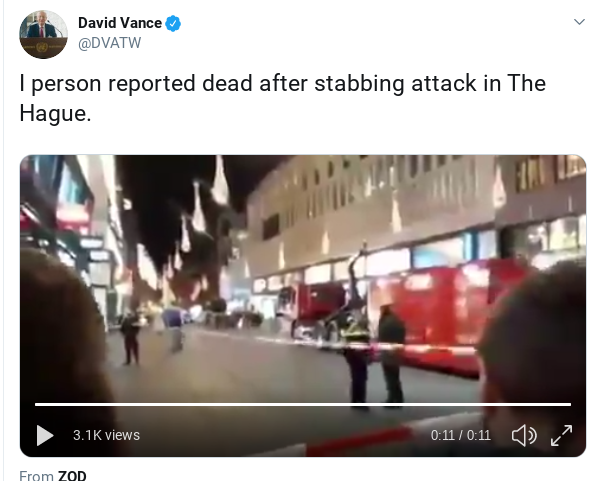Open the tweet options chevron menu

[x=579, y=22]
